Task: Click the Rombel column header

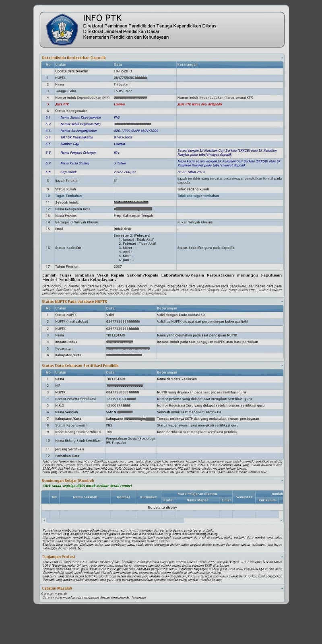Action: 123,497
